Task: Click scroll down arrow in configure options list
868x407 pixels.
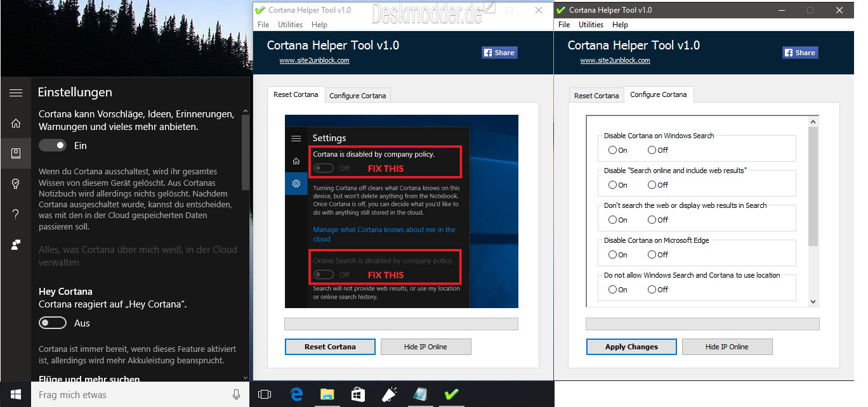Action: pos(813,302)
